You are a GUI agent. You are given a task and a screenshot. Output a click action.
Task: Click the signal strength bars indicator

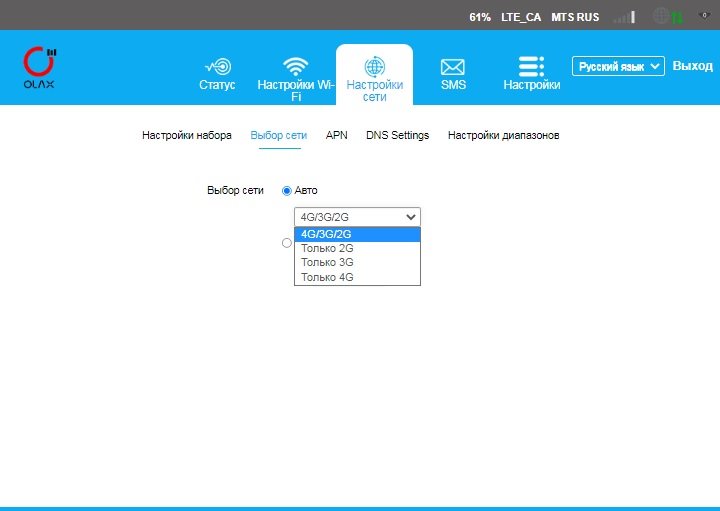click(624, 17)
